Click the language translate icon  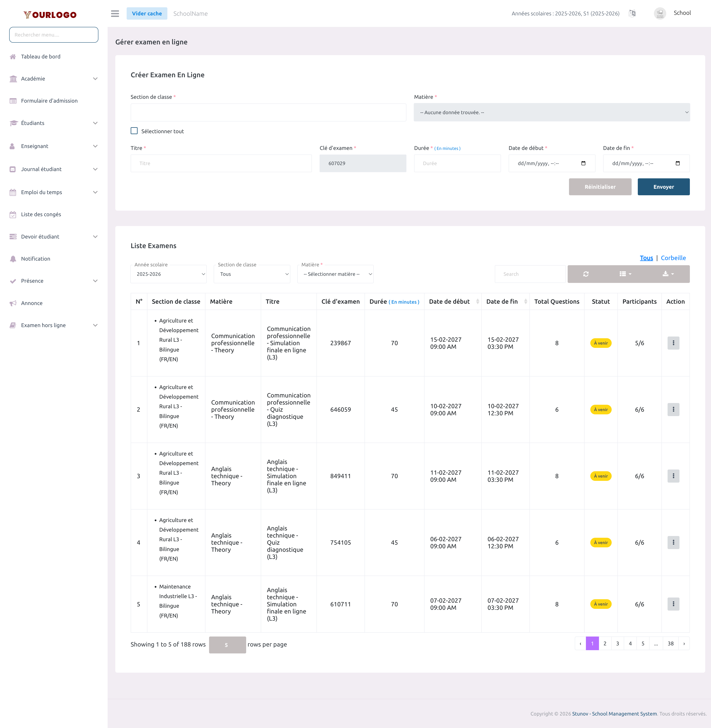[x=632, y=13]
